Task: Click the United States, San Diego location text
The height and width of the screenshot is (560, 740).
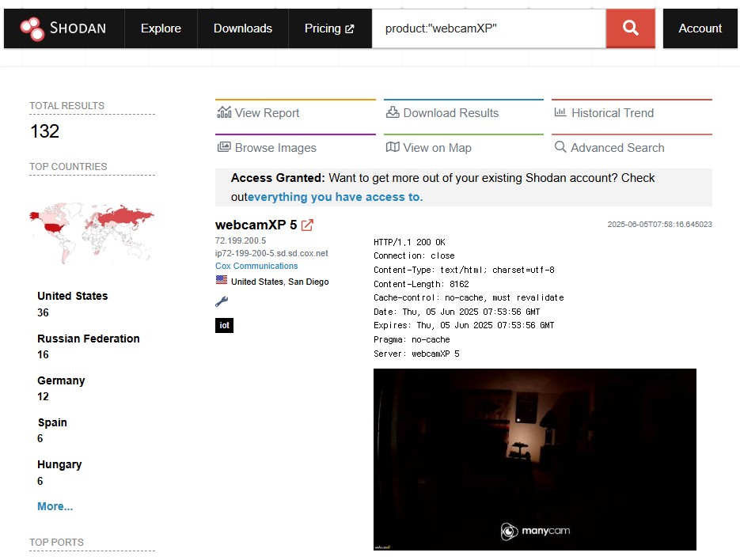Action: [x=280, y=282]
